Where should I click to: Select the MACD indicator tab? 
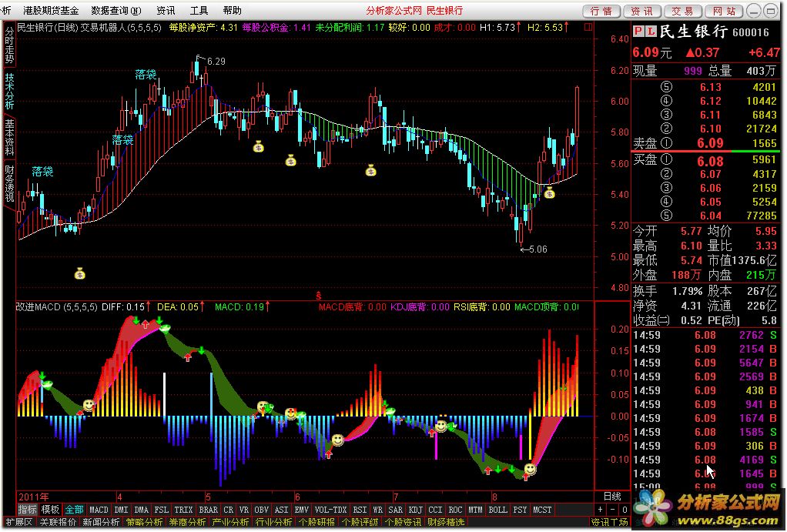(99, 510)
